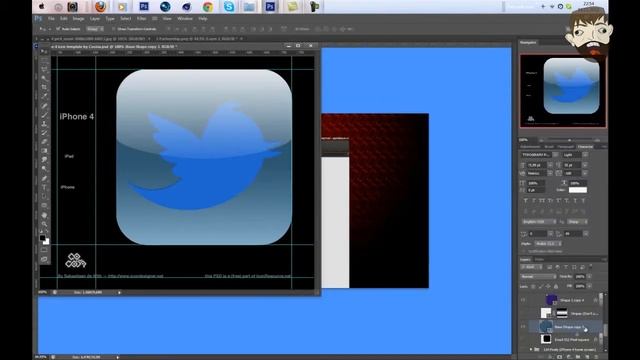Select the Lasso tool

(44, 69)
